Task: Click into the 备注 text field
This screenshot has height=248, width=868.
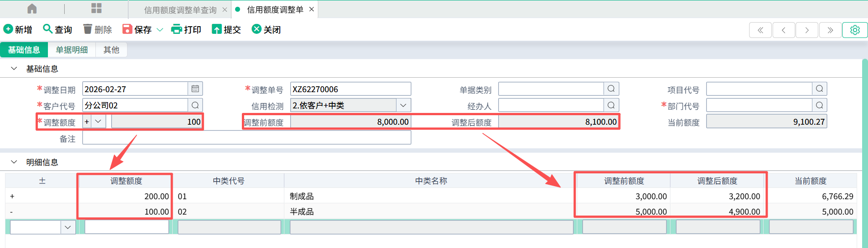Action: (246, 138)
